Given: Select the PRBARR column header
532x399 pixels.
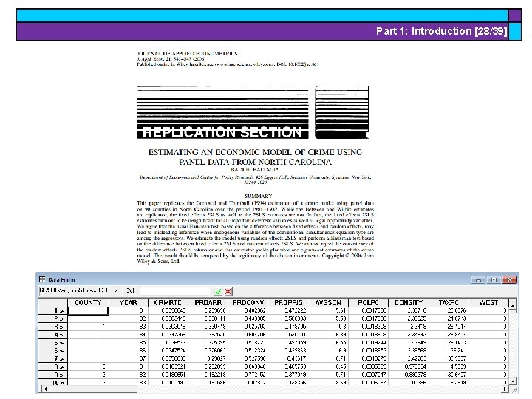Looking at the screenshot, I should [208, 302].
